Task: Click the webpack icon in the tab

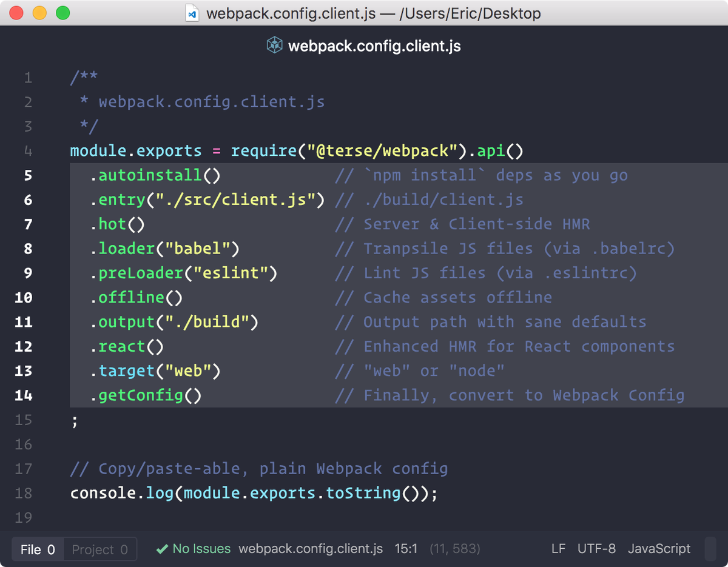Action: tap(275, 45)
